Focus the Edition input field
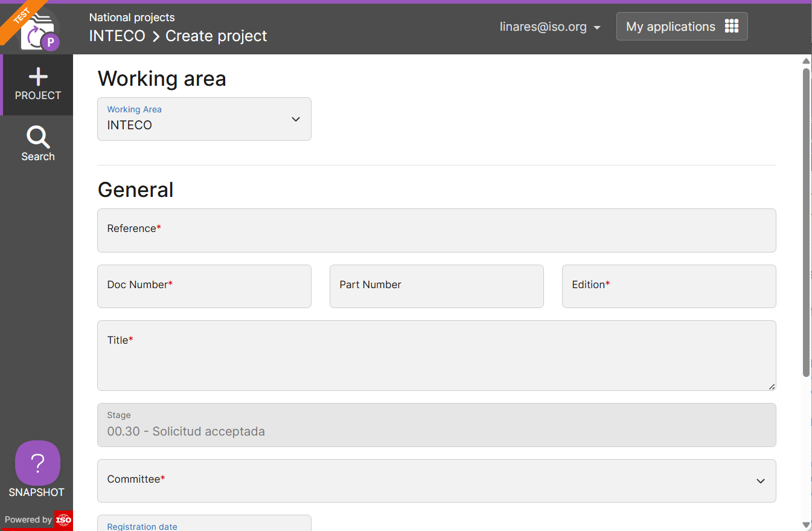The height and width of the screenshot is (531, 812). (669, 286)
